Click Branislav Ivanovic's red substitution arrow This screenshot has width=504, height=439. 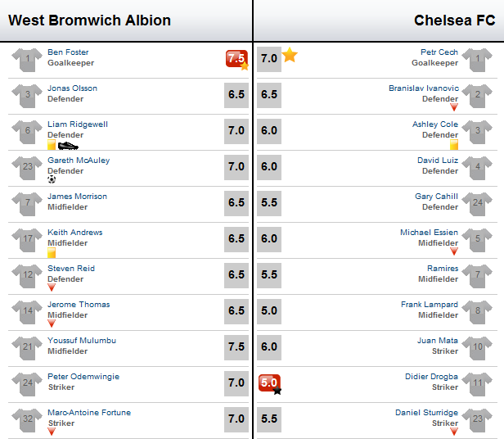(x=454, y=107)
